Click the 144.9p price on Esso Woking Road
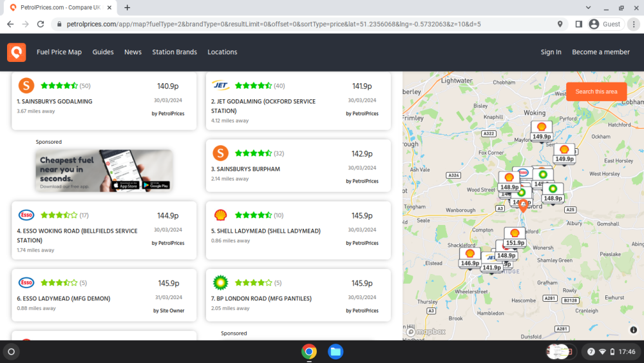This screenshot has width=644, height=363. click(167, 216)
